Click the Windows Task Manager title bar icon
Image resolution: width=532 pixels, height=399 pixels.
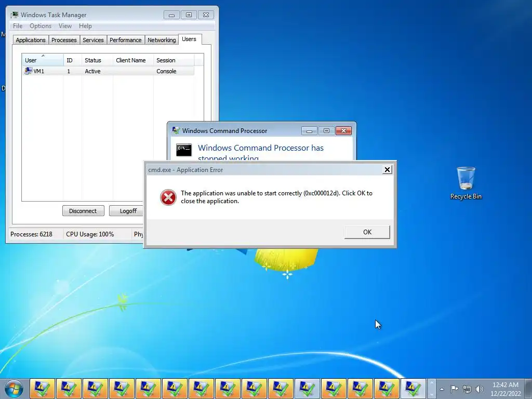pyautogui.click(x=15, y=15)
